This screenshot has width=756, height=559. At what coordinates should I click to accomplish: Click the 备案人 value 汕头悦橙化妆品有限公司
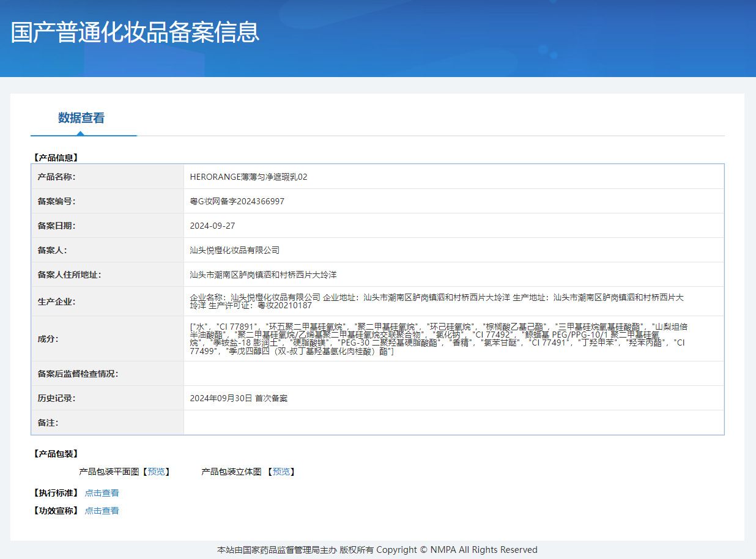[234, 250]
